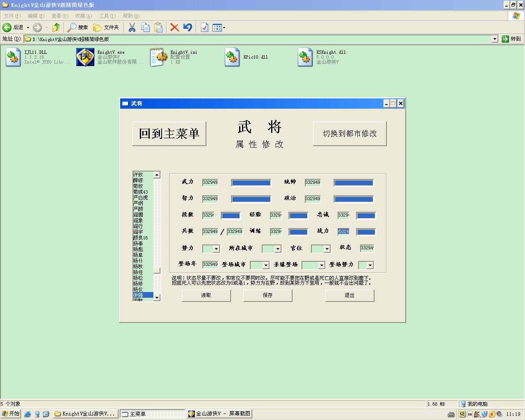Click the general list scroll-down arrow
This screenshot has width=525, height=420.
coord(157,297)
